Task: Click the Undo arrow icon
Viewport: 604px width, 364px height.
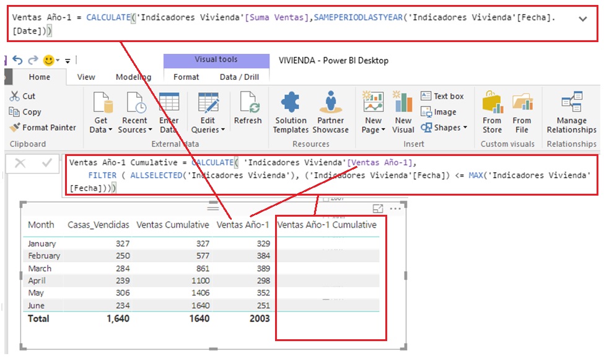Action: 17,60
